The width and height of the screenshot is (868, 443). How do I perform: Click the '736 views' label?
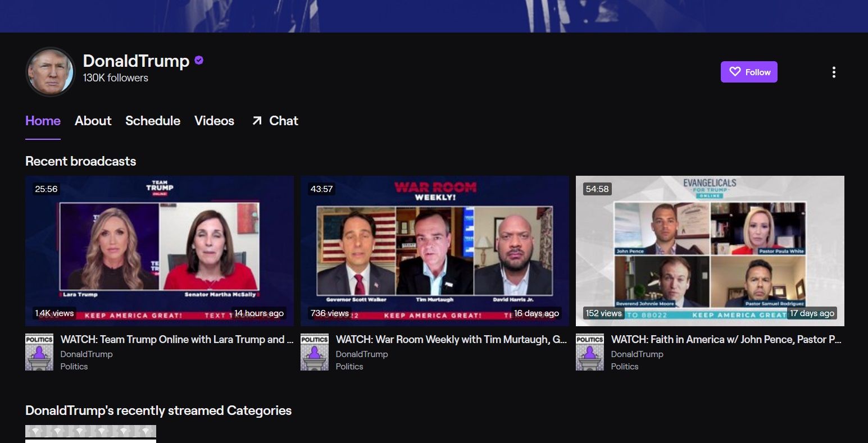tap(330, 313)
